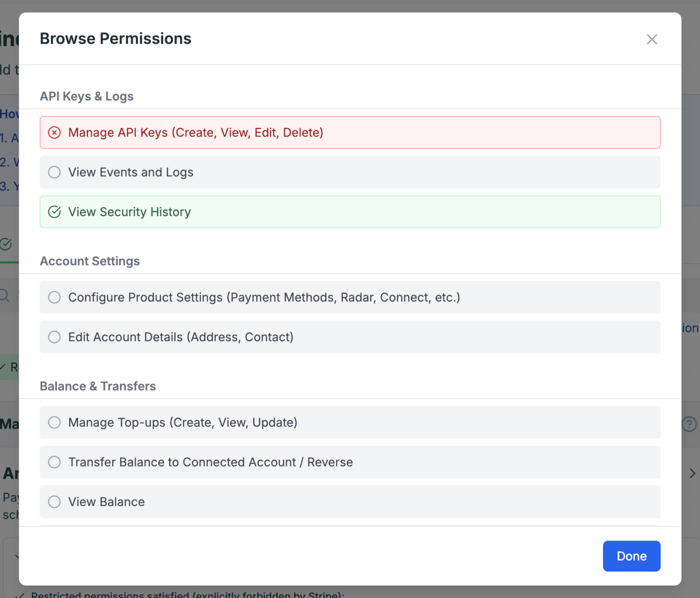The height and width of the screenshot is (598, 700).
Task: Select the View Balance radio option
Action: pos(54,502)
